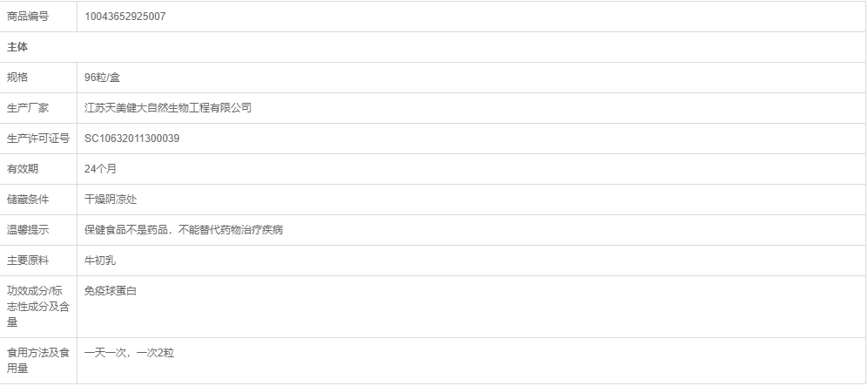Select the 生产许可证号 label
Image resolution: width=868 pixels, height=386 pixels.
[x=38, y=139]
